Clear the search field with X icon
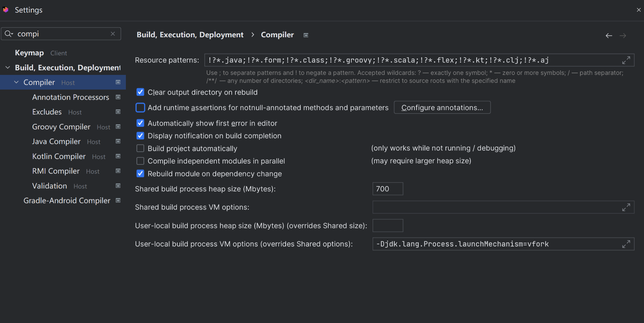 pos(113,34)
